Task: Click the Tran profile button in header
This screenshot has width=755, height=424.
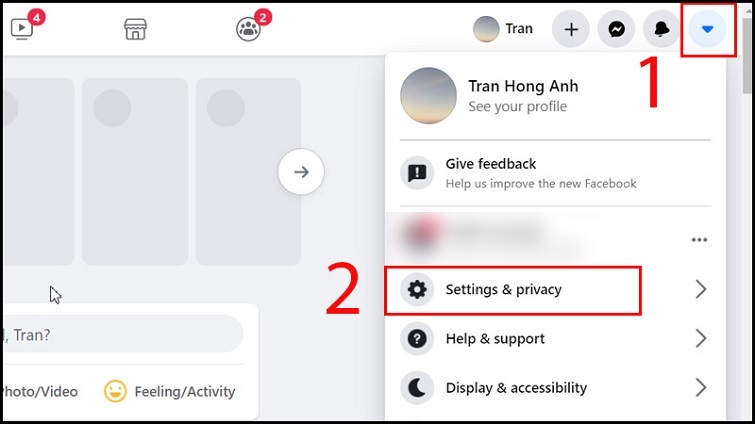Action: pyautogui.click(x=503, y=29)
